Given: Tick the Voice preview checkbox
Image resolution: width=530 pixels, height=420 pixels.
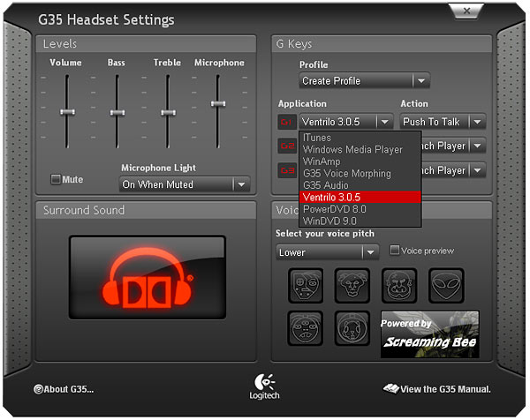Looking at the screenshot, I should coord(395,251).
